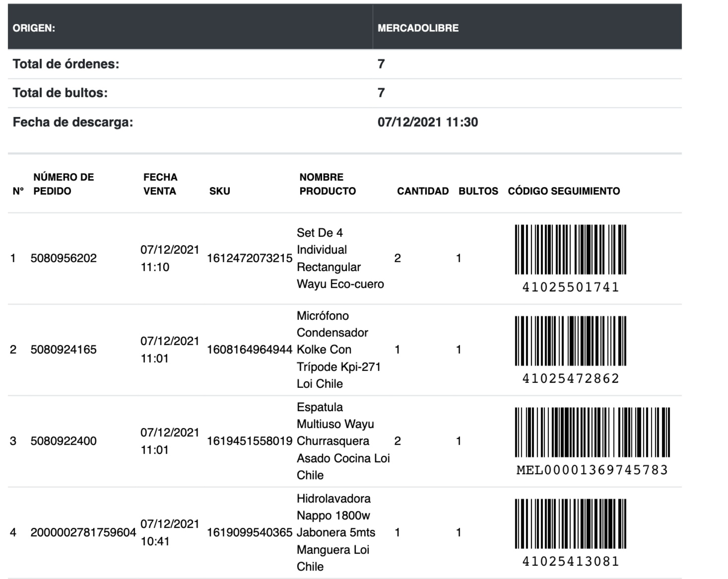The image size is (728, 579).
Task: Click order number 5080922400
Action: 64,441
